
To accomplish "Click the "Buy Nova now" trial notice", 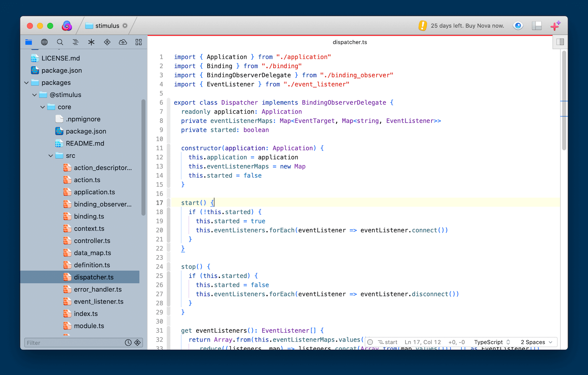I will coord(467,26).
